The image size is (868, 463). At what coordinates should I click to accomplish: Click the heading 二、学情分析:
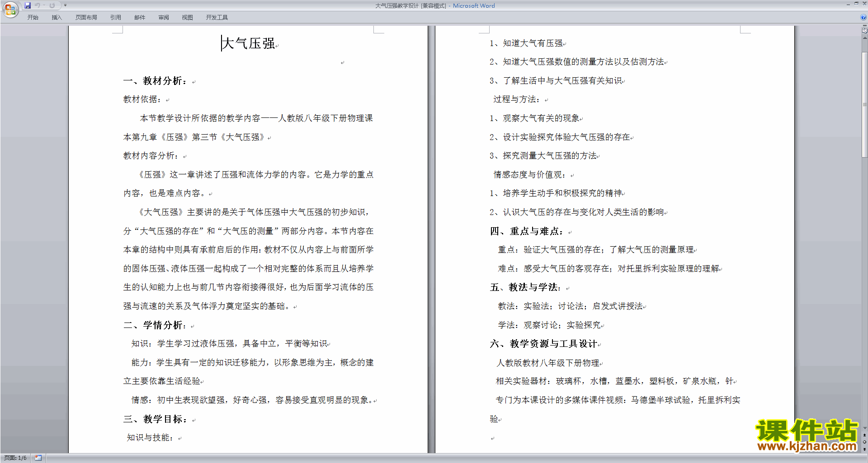[156, 325]
